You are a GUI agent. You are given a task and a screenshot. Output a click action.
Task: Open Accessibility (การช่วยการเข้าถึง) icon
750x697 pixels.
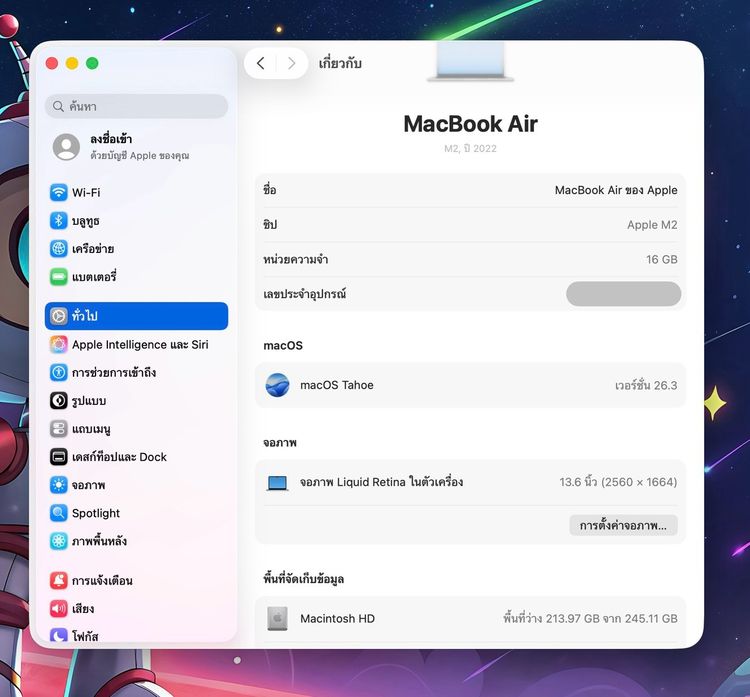click(x=59, y=372)
